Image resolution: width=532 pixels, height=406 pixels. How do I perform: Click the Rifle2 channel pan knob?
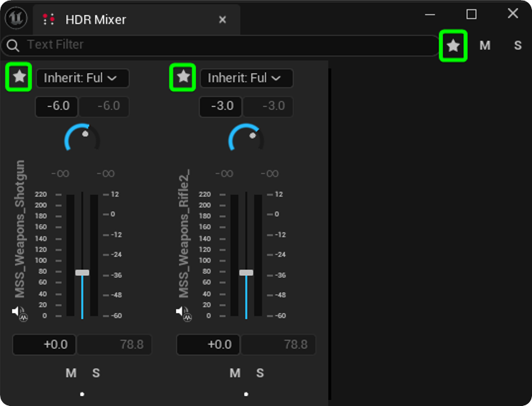click(246, 138)
